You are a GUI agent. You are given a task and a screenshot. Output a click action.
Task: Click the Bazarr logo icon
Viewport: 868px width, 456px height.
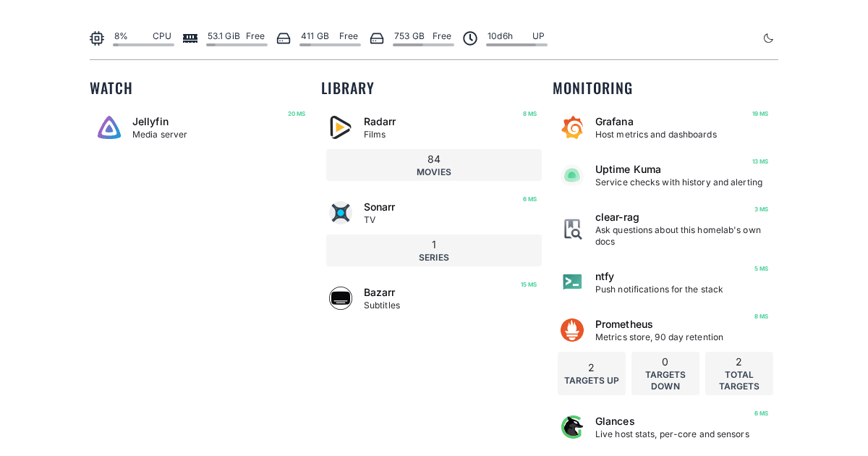(341, 298)
